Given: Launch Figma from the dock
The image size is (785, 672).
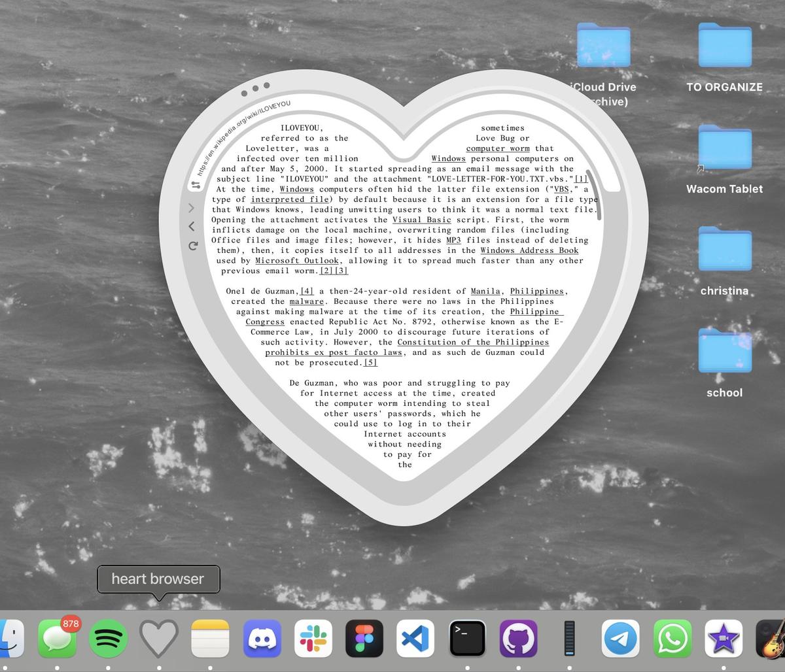Looking at the screenshot, I should [364, 638].
